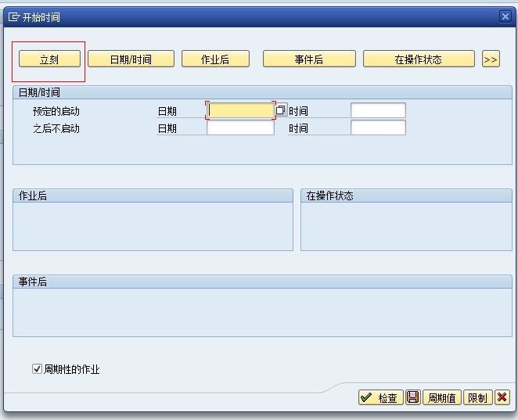Open the 周期值 (Period values) button
The height and width of the screenshot is (420, 518).
point(441,397)
